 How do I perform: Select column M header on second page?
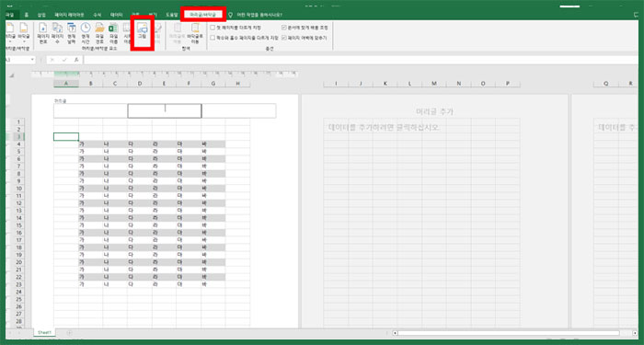[x=434, y=84]
